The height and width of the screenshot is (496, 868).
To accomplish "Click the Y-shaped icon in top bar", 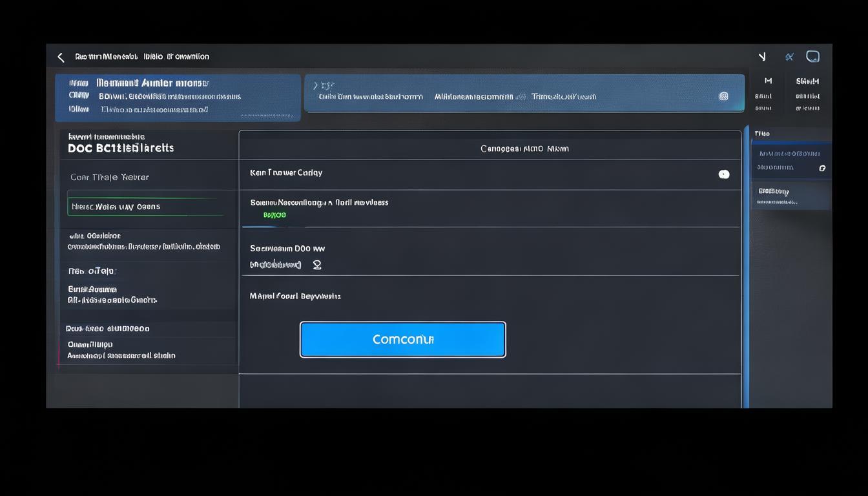I will point(762,57).
